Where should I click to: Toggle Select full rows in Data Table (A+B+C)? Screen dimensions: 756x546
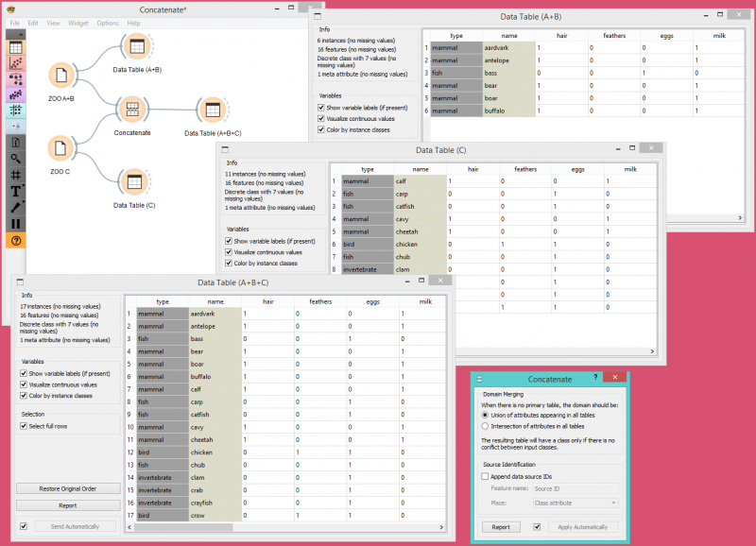(x=23, y=425)
